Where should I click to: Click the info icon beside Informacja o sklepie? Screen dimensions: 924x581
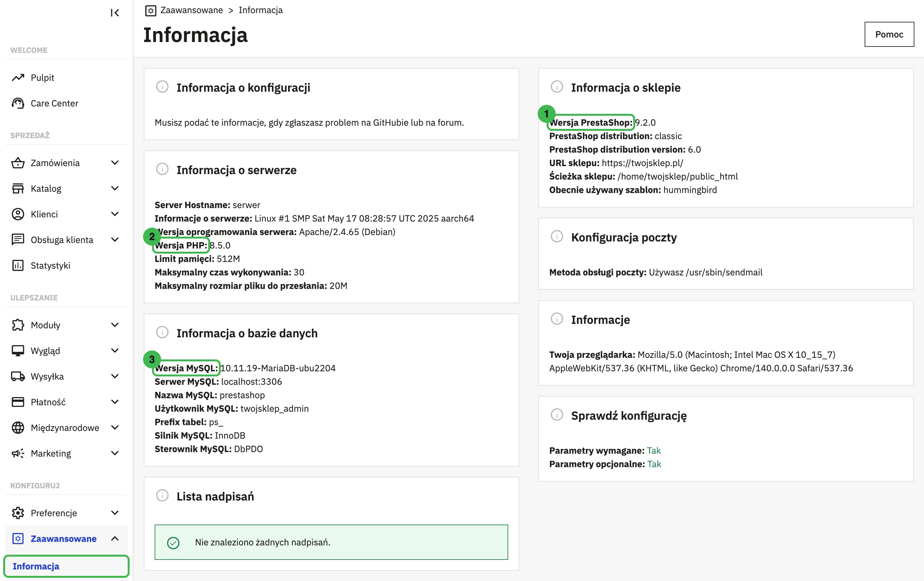[x=557, y=87]
